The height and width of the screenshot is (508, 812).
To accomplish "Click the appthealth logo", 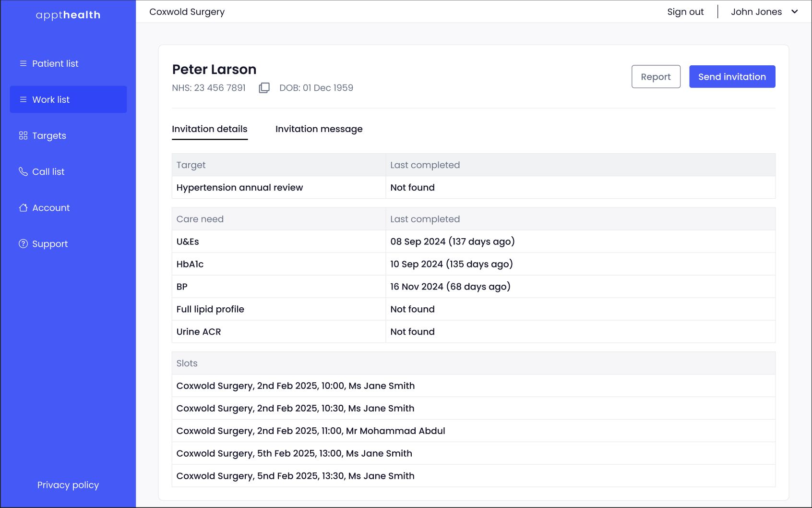I will pos(68,15).
